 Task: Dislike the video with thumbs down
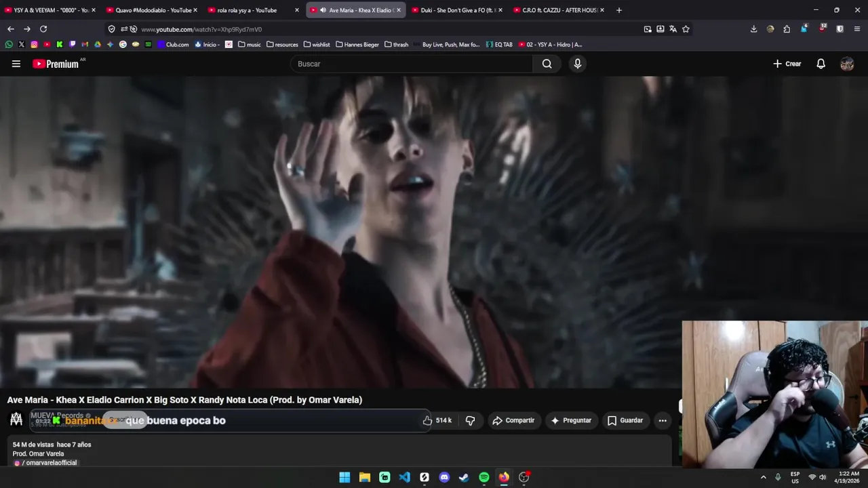[470, 420]
